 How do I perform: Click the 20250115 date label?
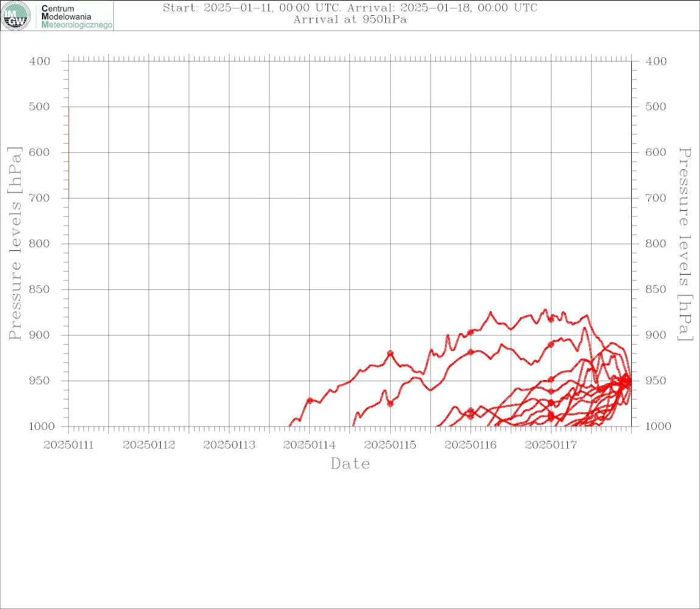click(390, 445)
